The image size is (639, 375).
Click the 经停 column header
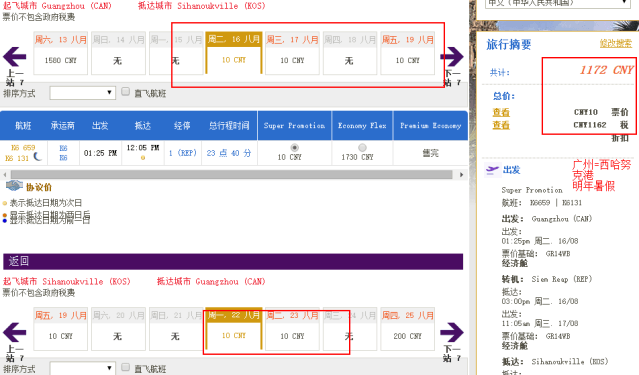[182, 126]
